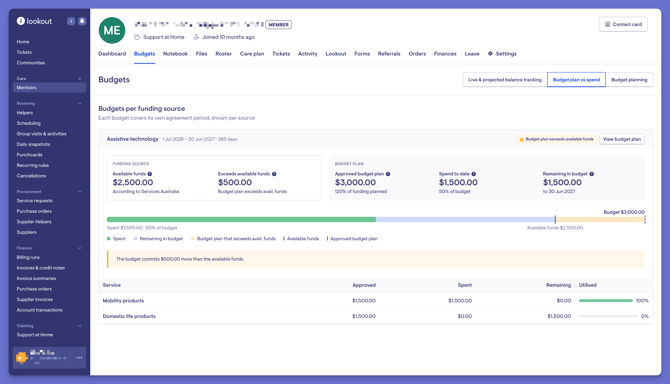Open Support at Home under Claiming
The image size is (670, 384).
pyautogui.click(x=35, y=335)
